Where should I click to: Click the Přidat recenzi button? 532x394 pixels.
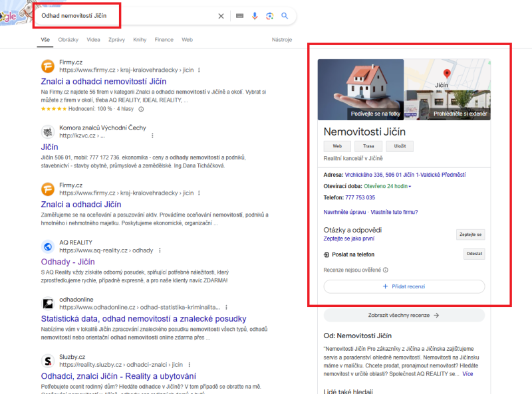[x=404, y=286]
